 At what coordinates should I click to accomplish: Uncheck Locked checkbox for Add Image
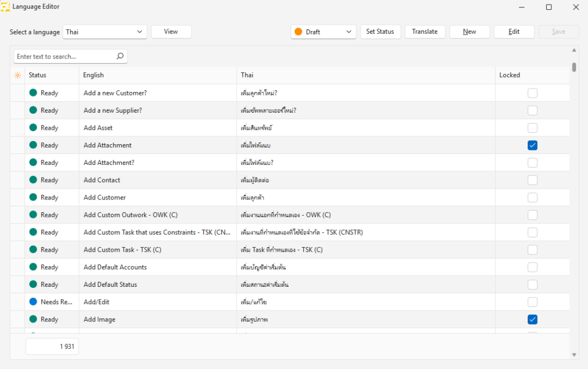[x=532, y=320]
